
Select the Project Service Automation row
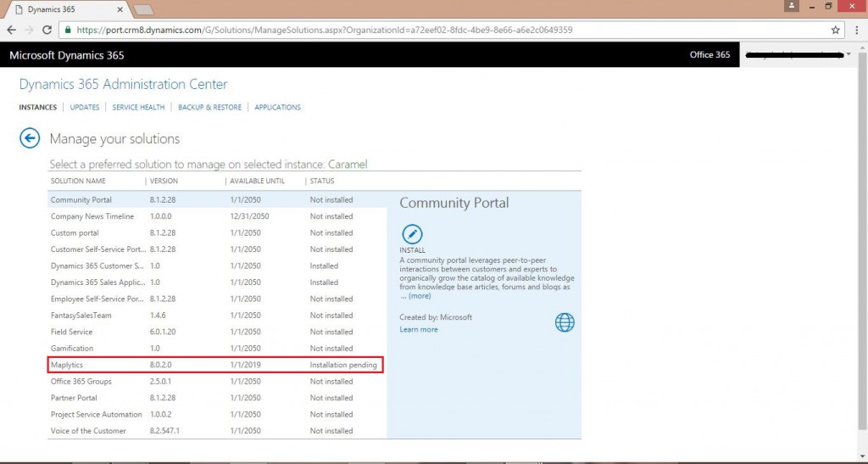click(217, 414)
